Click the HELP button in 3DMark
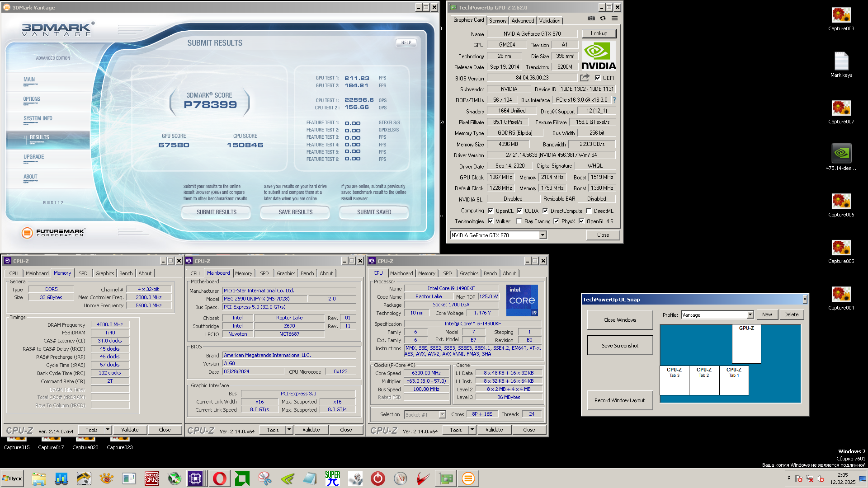 [406, 42]
